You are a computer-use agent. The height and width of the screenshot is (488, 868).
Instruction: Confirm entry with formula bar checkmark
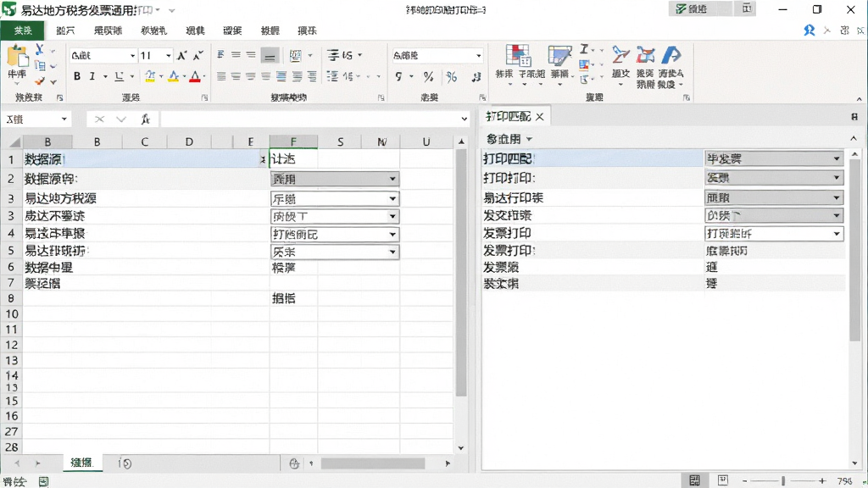(121, 119)
